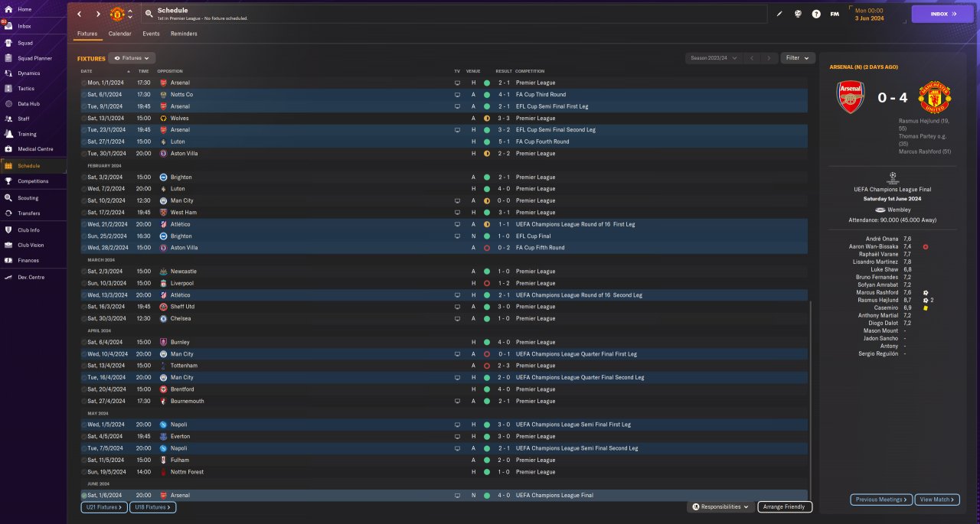Viewport: 980px width, 524px height.
Task: Toggle selection circle for Sat, 3/2/2024 Brighton fixture
Action: [x=84, y=177]
